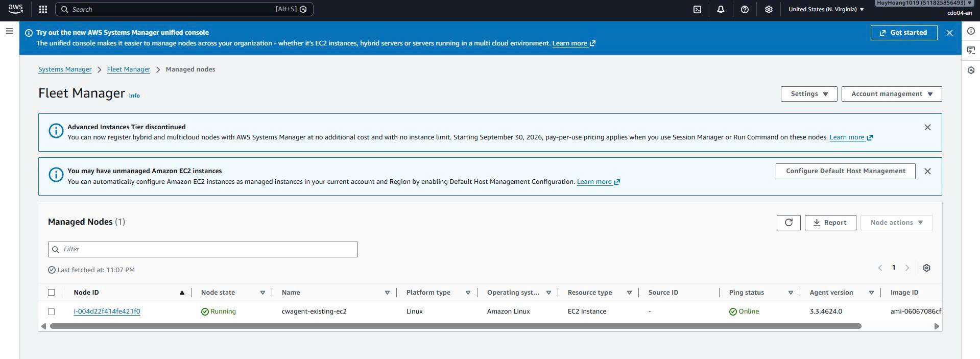The image size is (980, 359).
Task: Open the HuyHoang1019 account menu
Action: click(924, 4)
